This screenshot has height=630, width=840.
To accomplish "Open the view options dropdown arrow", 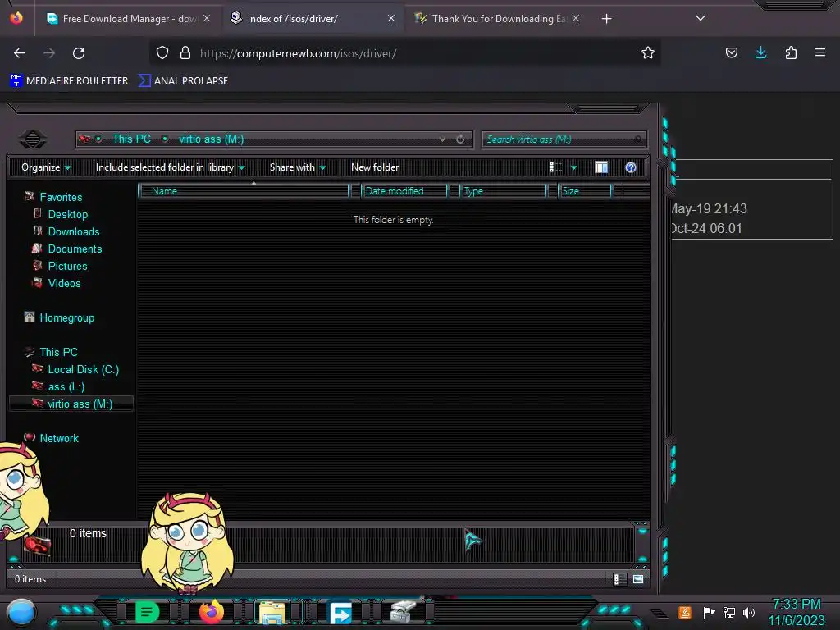I will [x=573, y=167].
